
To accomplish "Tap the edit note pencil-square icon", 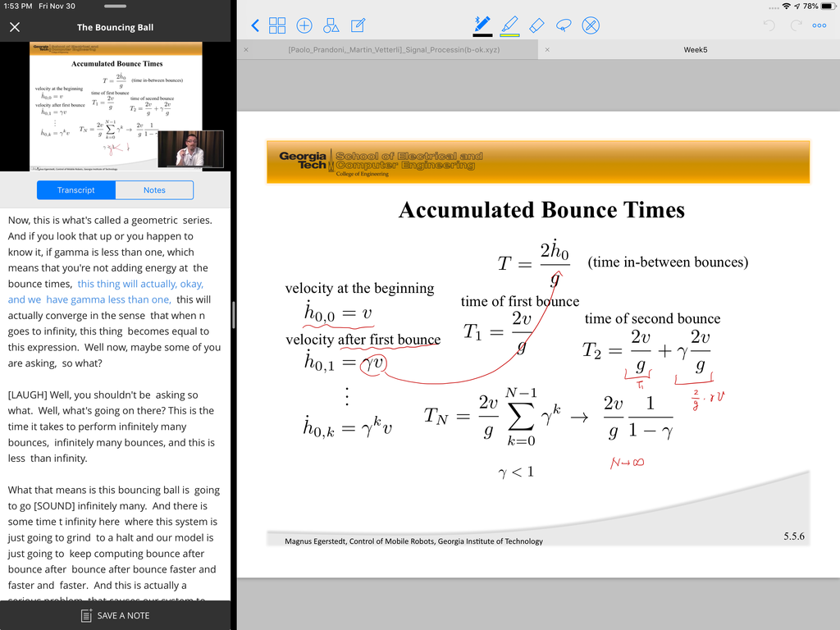I will 358,25.
